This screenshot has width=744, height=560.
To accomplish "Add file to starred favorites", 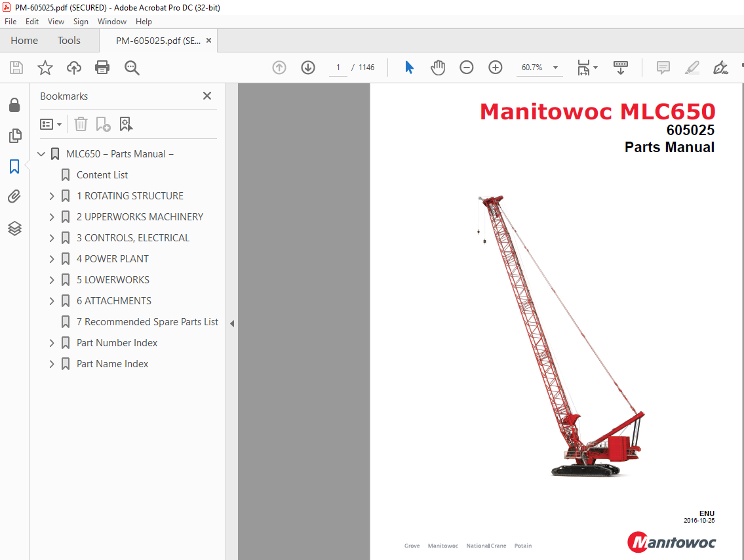I will 45,68.
